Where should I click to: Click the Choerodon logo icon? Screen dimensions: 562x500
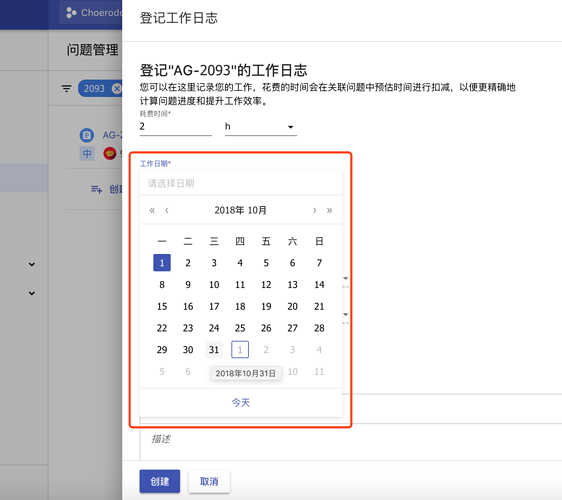(71, 13)
